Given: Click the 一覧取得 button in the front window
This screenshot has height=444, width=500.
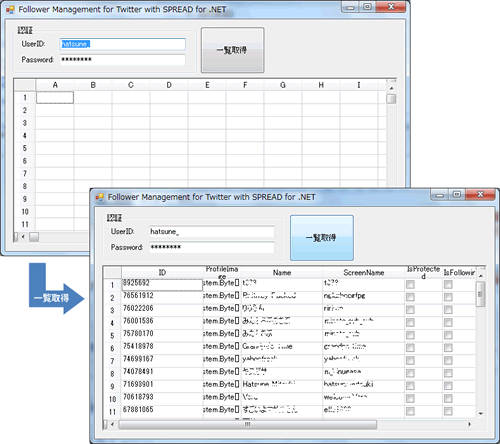Looking at the screenshot, I should tap(322, 238).
